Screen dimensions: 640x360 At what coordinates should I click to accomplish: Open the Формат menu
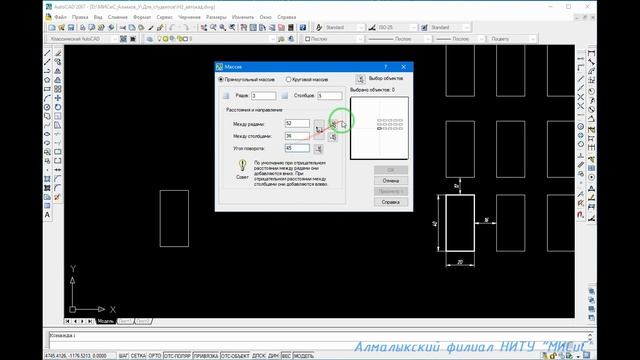(142, 17)
